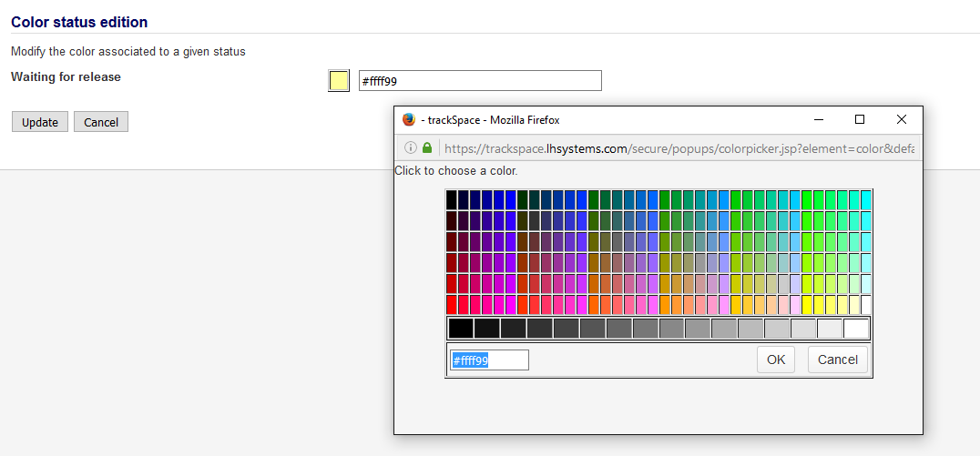Click the Firefox logo in popup title bar
Image resolution: width=980 pixels, height=456 pixels.
click(x=409, y=119)
